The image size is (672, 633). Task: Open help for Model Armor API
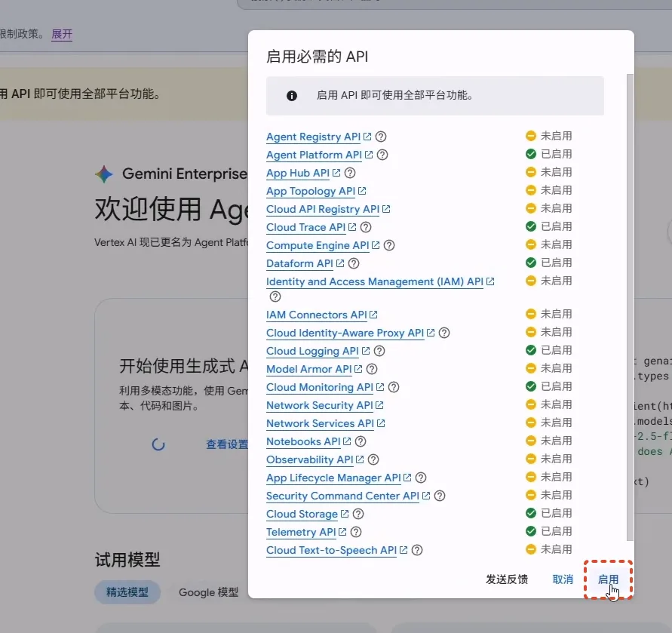[x=372, y=369]
